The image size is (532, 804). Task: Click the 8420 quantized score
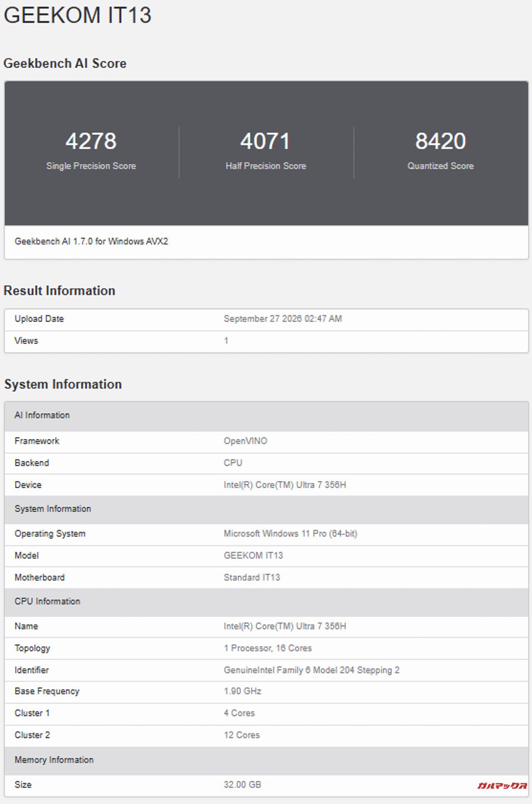441,141
